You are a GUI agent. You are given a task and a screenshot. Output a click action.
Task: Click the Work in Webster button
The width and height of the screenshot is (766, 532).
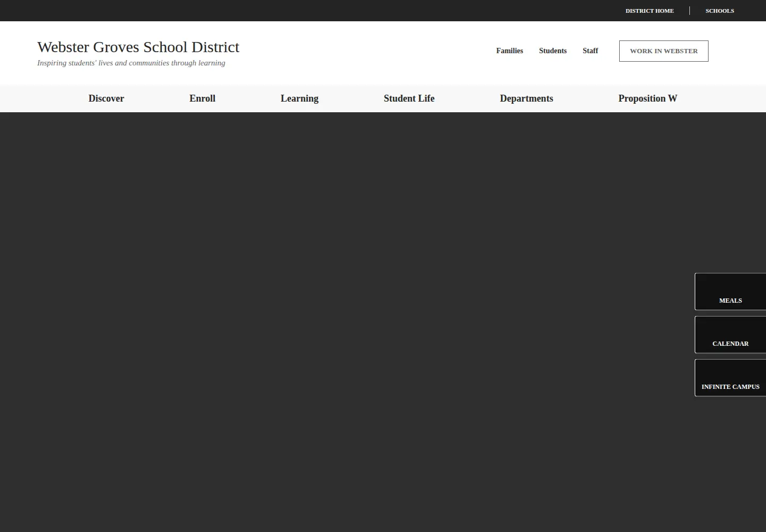coord(664,51)
